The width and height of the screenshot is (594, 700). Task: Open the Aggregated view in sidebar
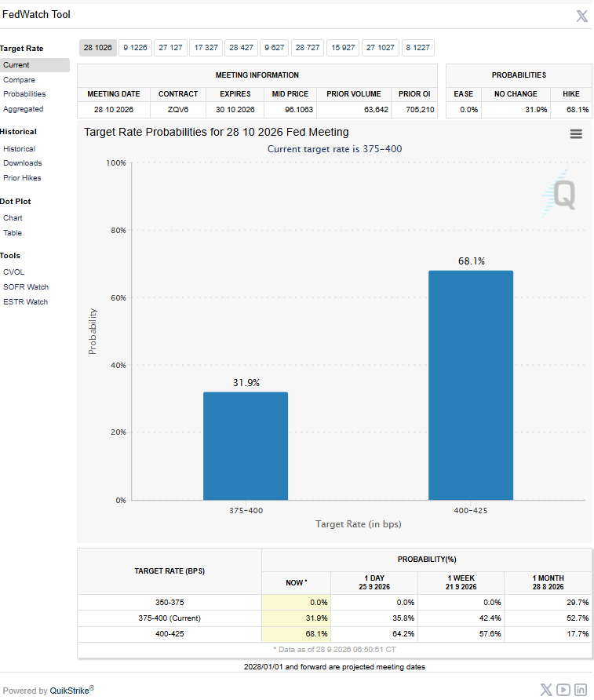tap(24, 109)
